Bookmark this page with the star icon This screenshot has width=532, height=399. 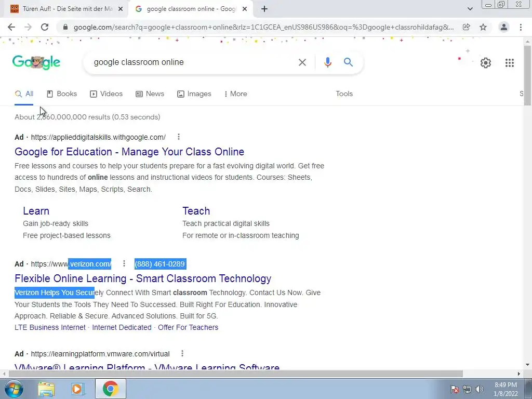tap(483, 27)
